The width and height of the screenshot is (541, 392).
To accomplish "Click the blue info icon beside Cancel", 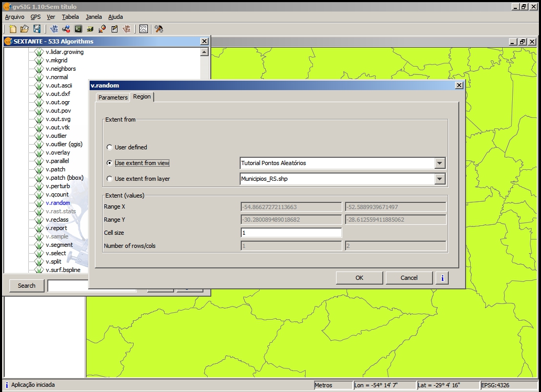I will tap(442, 278).
